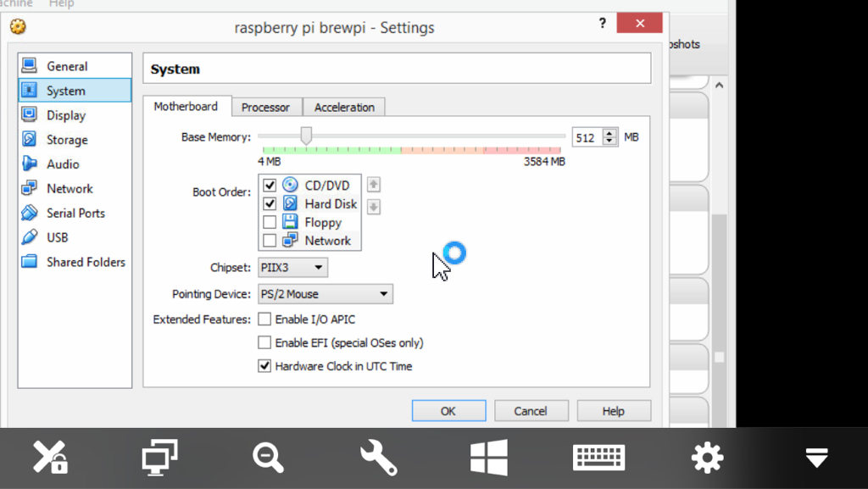Open remote session settings gear in bottom bar
868x489 pixels.
click(x=708, y=458)
